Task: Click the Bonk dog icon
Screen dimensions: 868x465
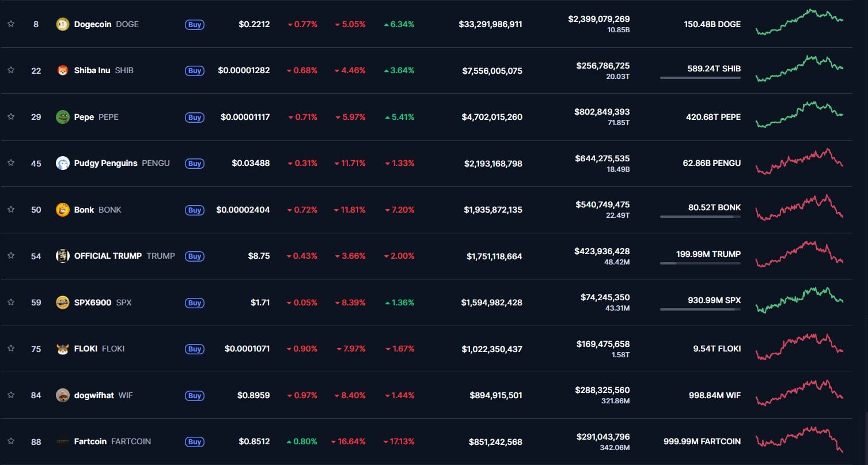Action: [x=63, y=210]
